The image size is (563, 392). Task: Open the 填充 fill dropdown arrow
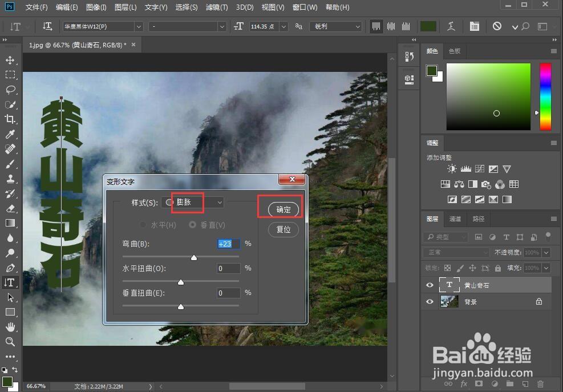pos(546,268)
